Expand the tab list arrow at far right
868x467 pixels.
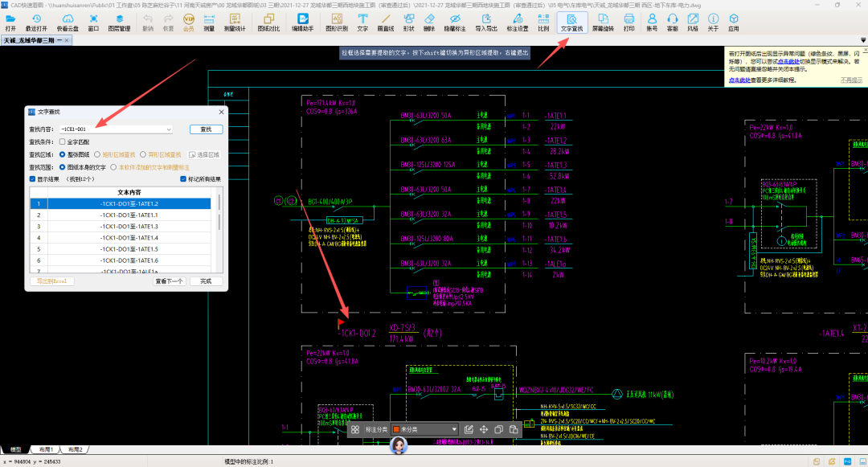[863, 40]
